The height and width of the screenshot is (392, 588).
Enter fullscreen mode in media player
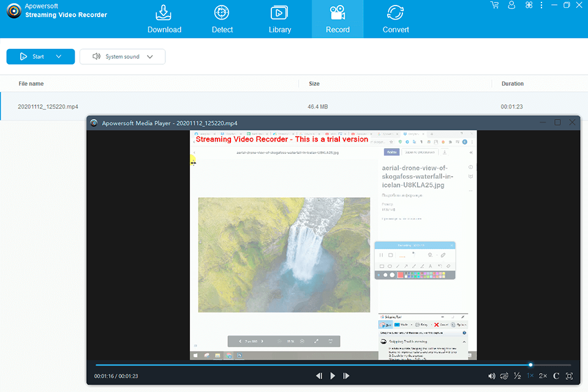click(569, 375)
